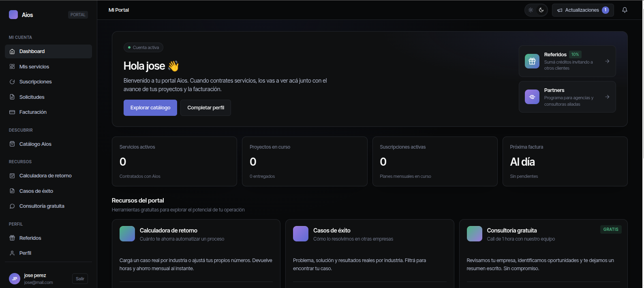644x288 pixels.
Task: Open the Suscripciones activas stat card
Action: click(x=435, y=162)
